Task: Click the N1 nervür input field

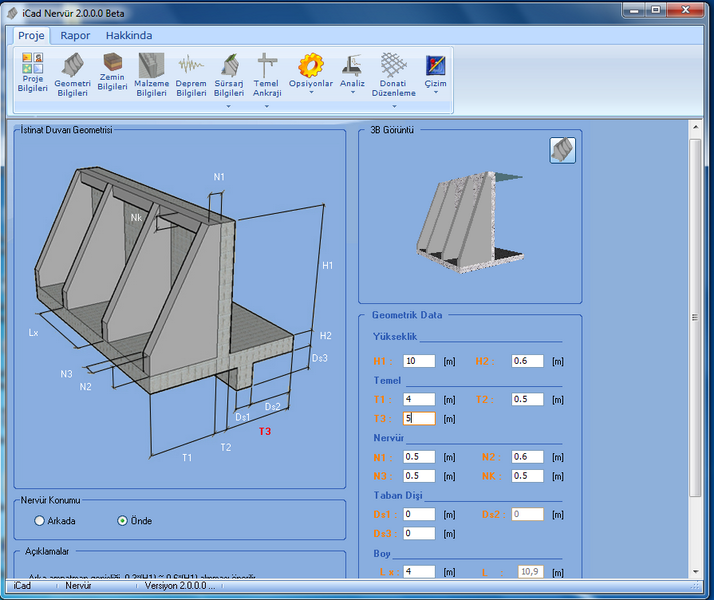Action: coord(419,457)
